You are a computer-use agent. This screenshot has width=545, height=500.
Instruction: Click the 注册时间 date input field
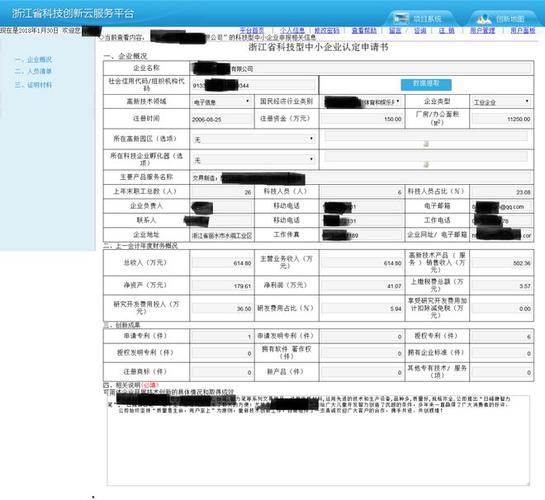point(222,119)
